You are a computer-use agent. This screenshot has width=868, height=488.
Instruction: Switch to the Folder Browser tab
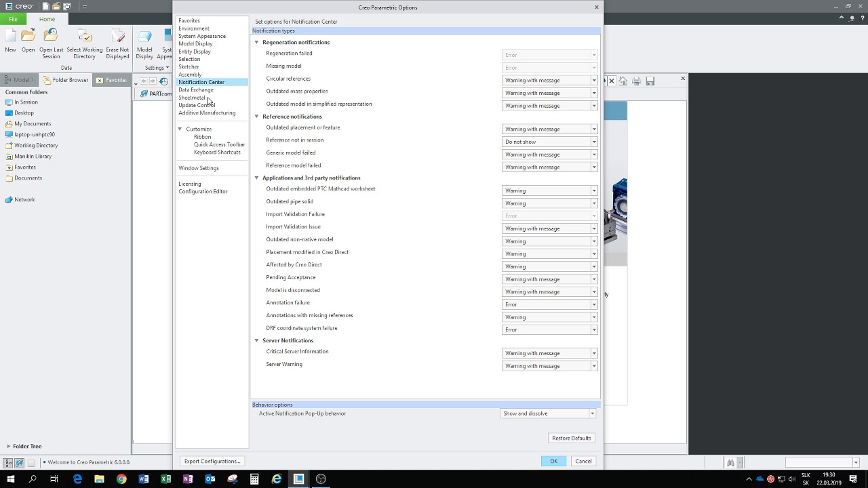(66, 80)
